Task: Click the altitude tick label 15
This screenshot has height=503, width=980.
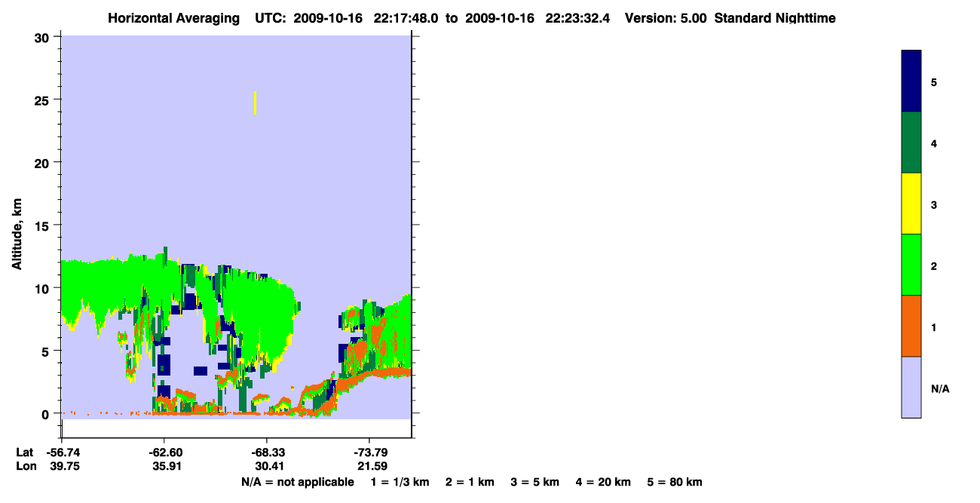Action: coord(43,225)
